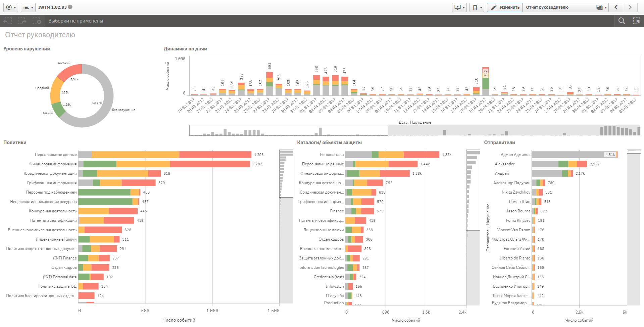Select sender 'Админ Админов'
The width and height of the screenshot is (644, 327).
pyautogui.click(x=515, y=155)
